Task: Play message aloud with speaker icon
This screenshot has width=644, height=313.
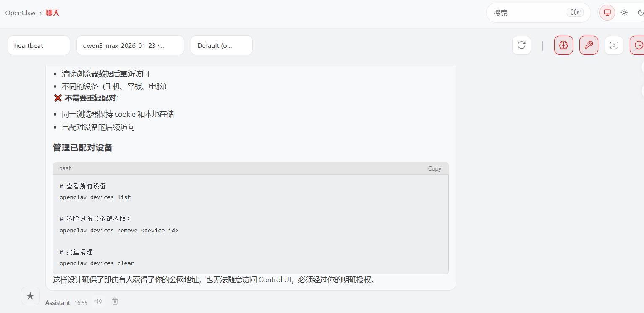Action: (98, 301)
